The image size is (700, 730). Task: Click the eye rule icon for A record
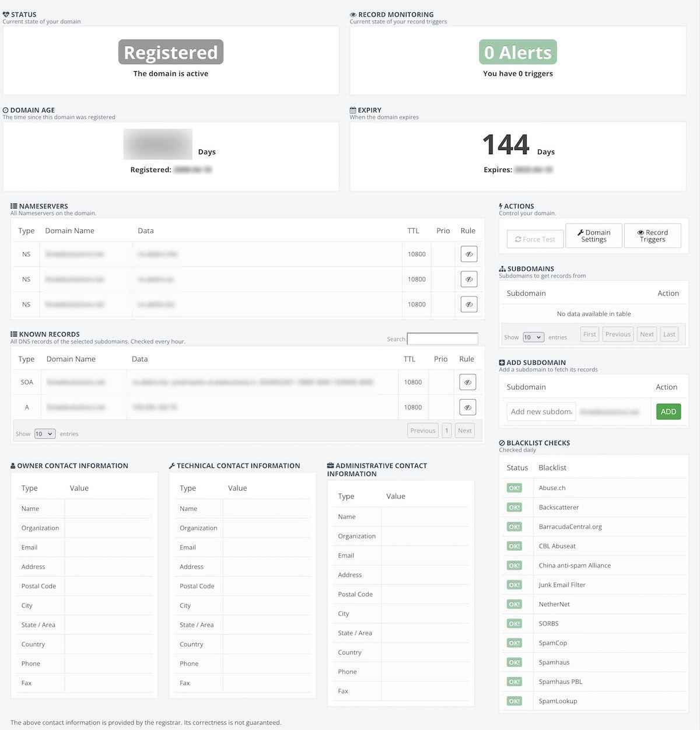click(x=467, y=407)
